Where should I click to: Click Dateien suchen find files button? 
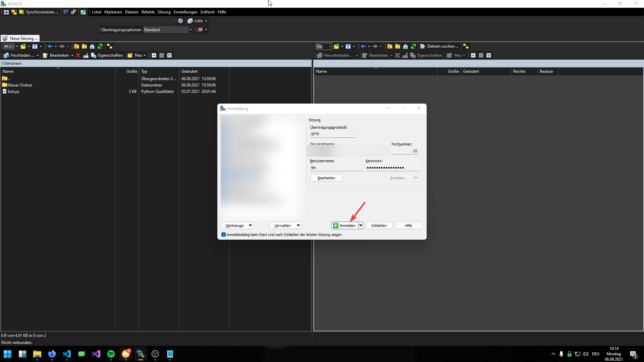439,46
